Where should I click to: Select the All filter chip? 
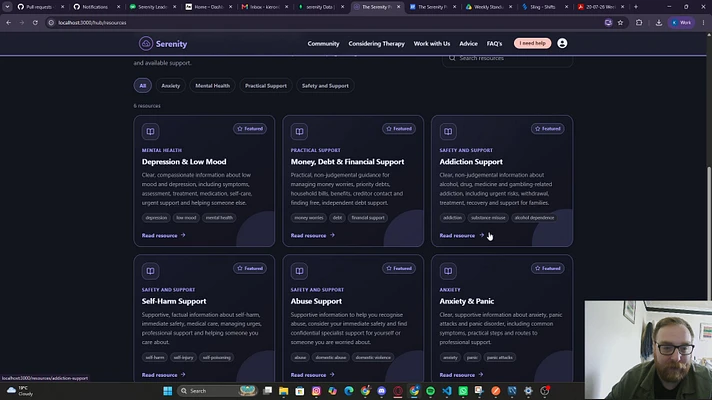143,86
